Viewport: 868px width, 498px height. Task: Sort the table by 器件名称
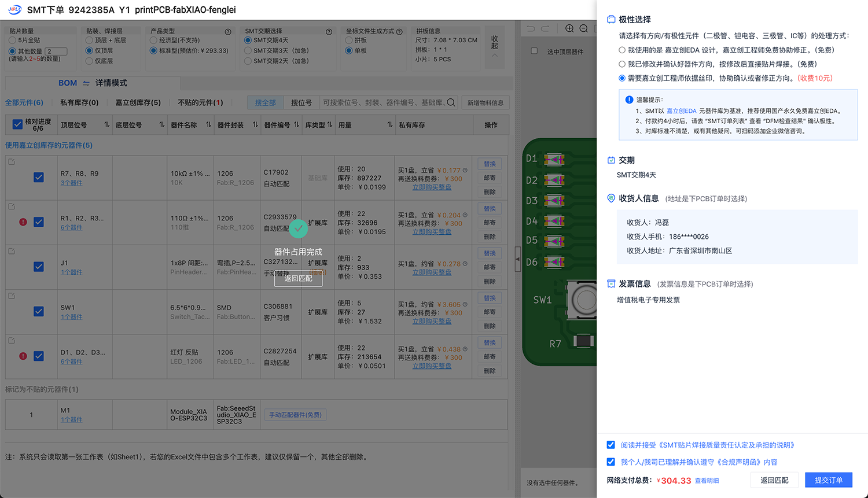pos(208,125)
